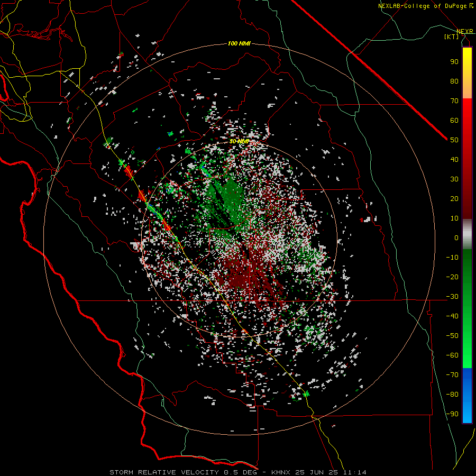
Task: Click the 20 value on the velocity scale
Action: point(454,198)
